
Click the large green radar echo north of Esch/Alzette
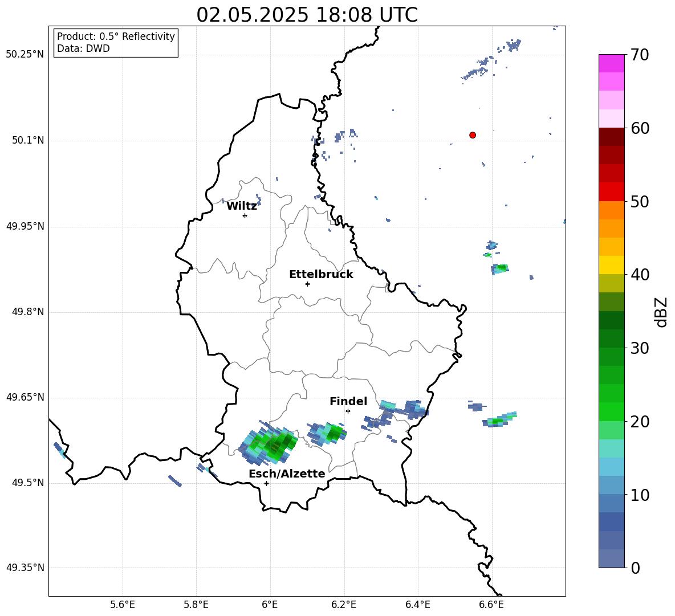tap(269, 443)
